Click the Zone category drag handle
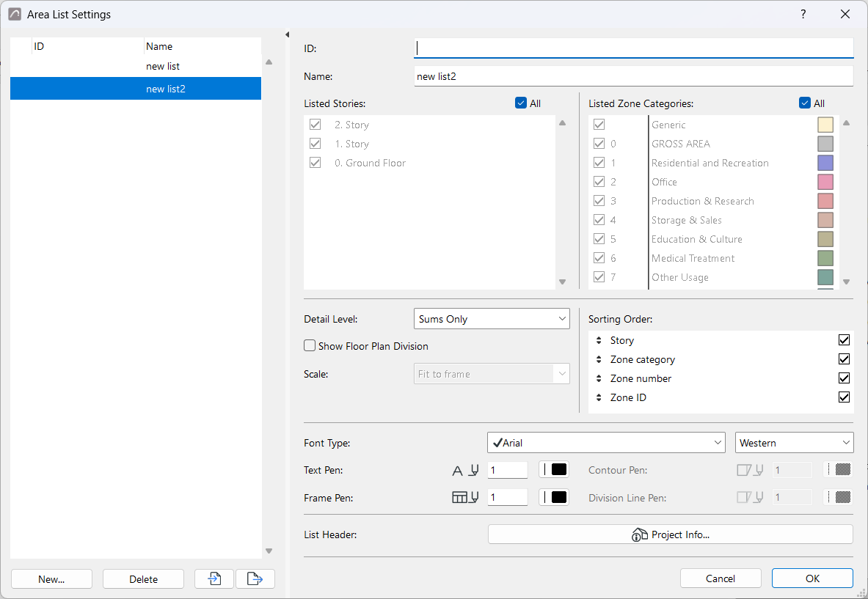The image size is (868, 599). (x=599, y=359)
